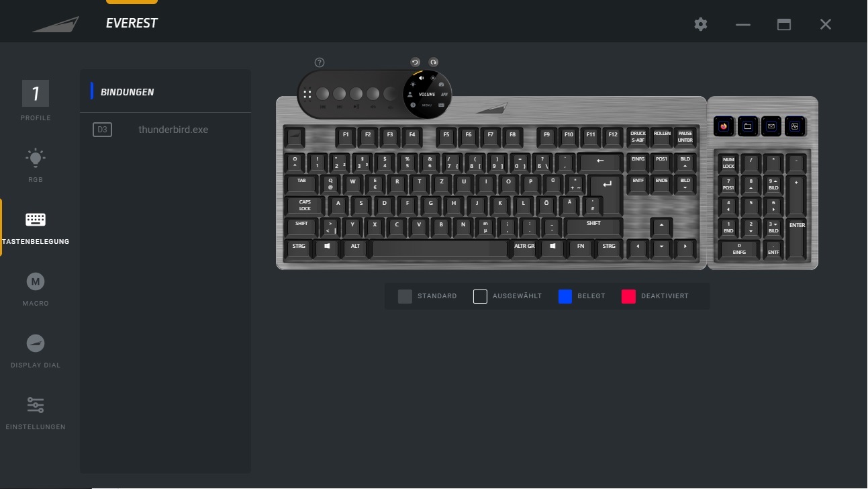Click the red Deaktiviert legend swatch
The height and width of the screenshot is (489, 868).
(629, 296)
